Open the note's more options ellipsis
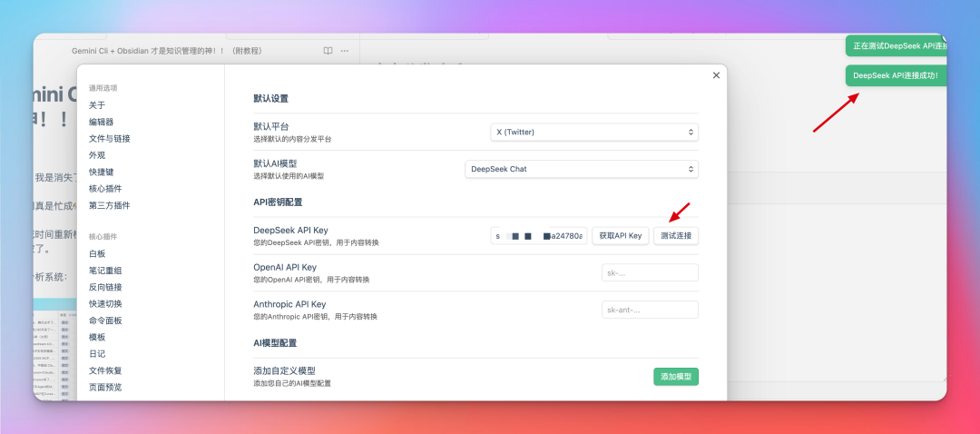Screen dimensions: 980x434 click(x=345, y=51)
